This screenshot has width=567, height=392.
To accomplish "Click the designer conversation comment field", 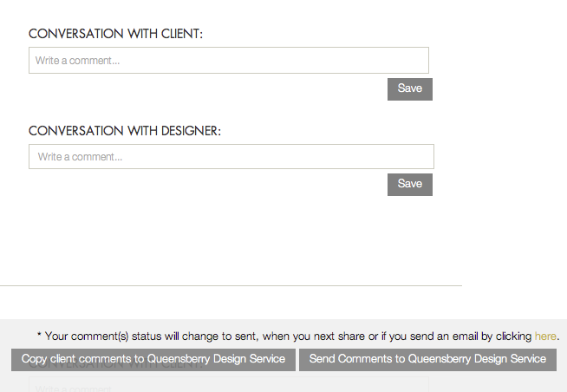I will (231, 157).
